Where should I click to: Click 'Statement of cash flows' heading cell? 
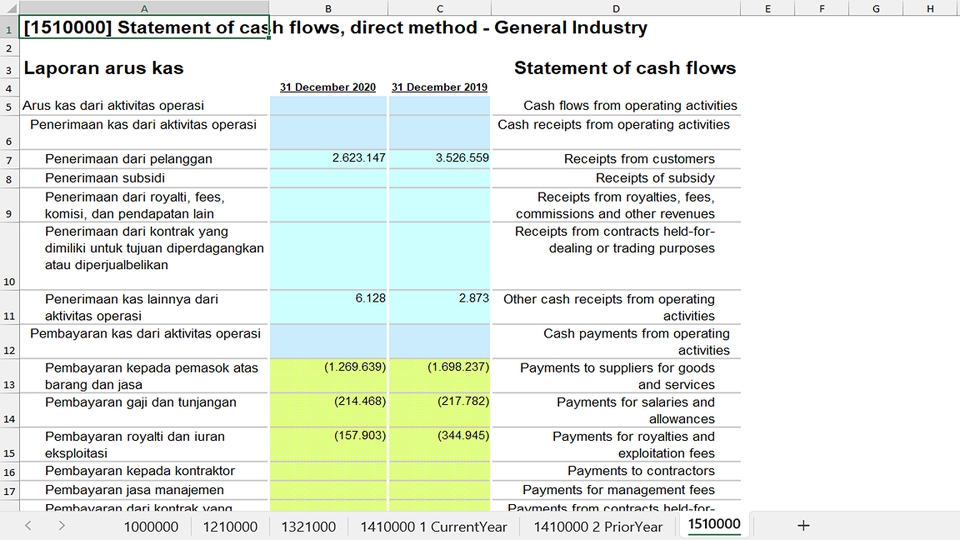616,68
